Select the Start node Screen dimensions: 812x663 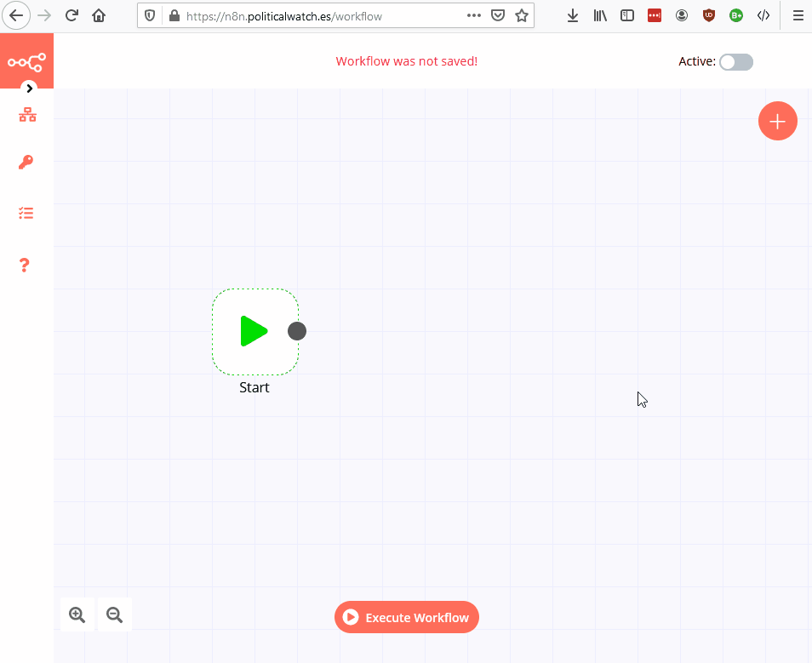pyautogui.click(x=254, y=332)
